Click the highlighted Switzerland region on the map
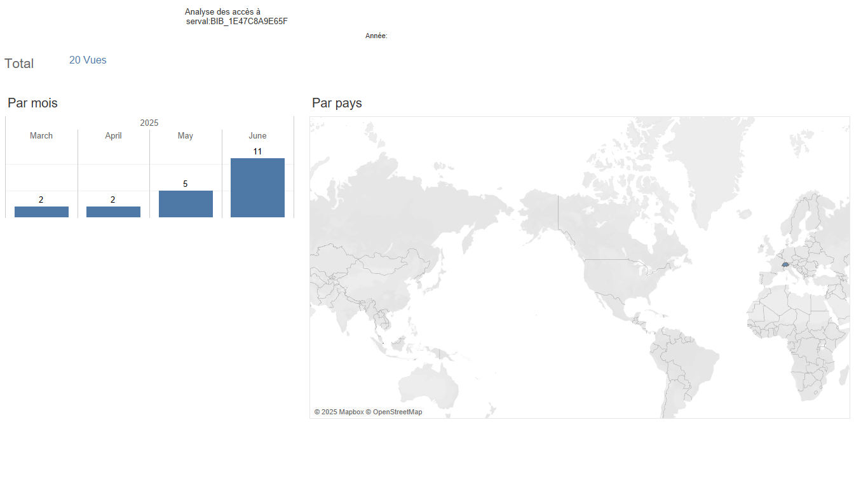 pyautogui.click(x=785, y=264)
